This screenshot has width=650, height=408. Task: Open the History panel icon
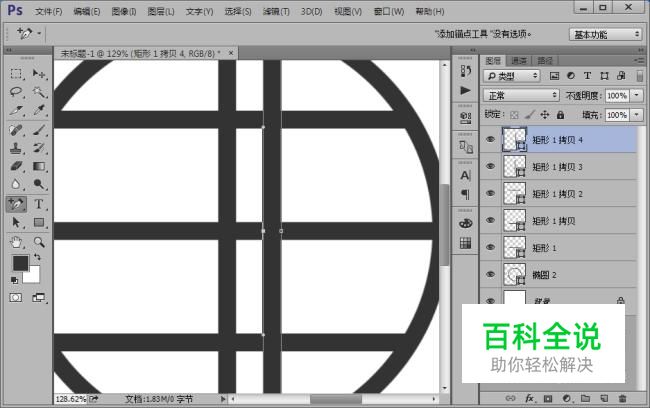point(466,71)
